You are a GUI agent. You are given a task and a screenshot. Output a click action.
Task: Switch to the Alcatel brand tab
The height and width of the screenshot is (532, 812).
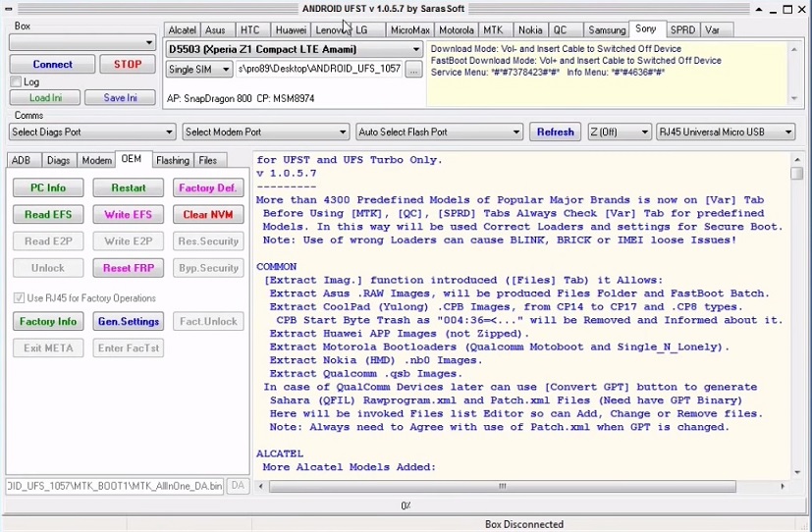click(x=183, y=30)
